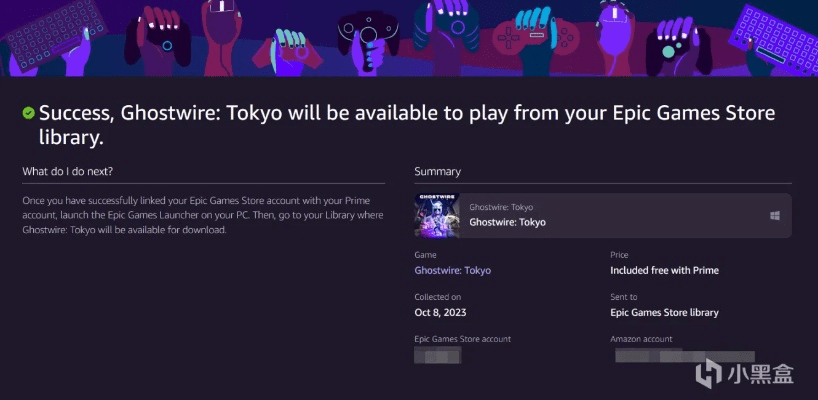Open the purple Ghostwire: Tokyo game link
Image resolution: width=818 pixels, height=400 pixels.
[x=452, y=270]
